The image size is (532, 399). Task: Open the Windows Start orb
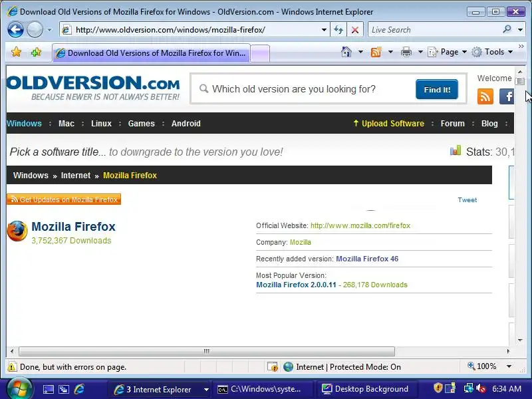tap(19, 389)
